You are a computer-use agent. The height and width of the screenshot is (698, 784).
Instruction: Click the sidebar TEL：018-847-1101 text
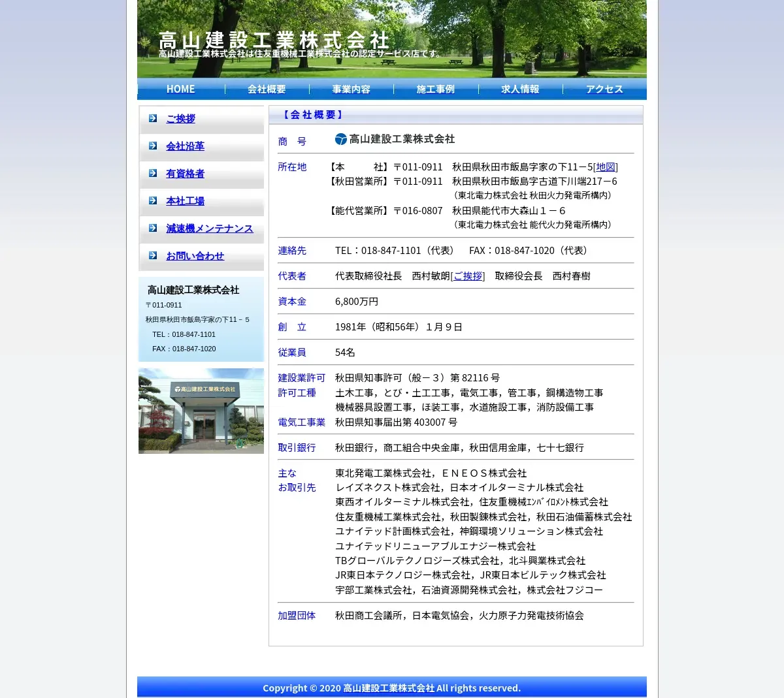(184, 334)
